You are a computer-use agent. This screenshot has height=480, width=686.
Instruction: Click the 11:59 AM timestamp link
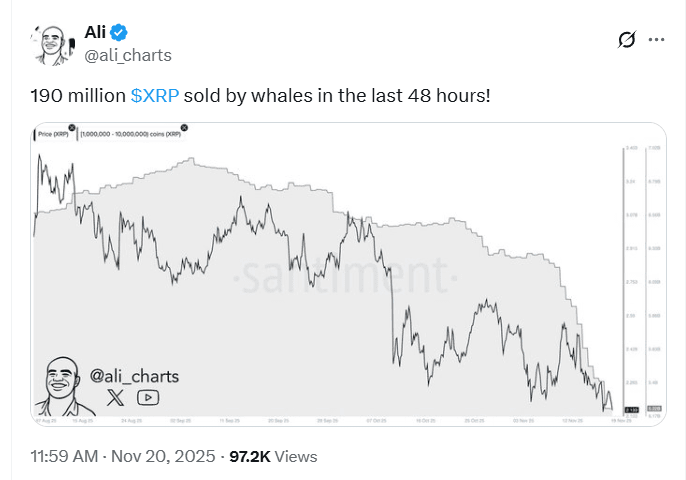63,457
